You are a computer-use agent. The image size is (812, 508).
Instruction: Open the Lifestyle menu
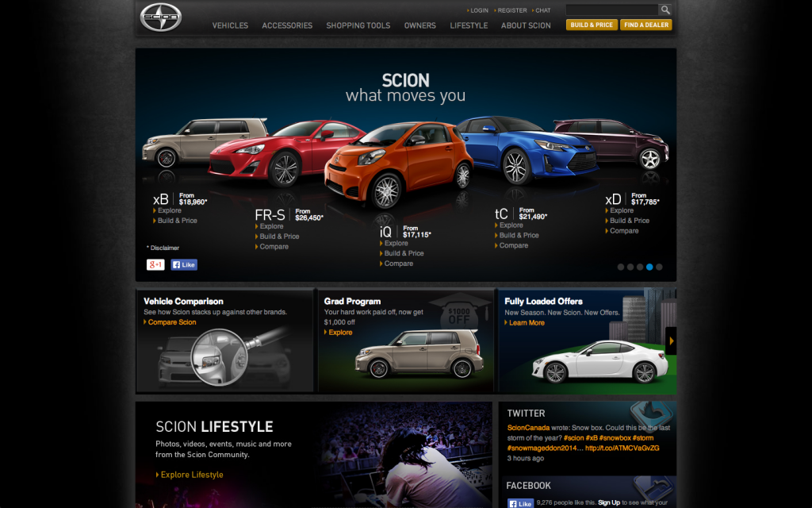[x=469, y=25]
